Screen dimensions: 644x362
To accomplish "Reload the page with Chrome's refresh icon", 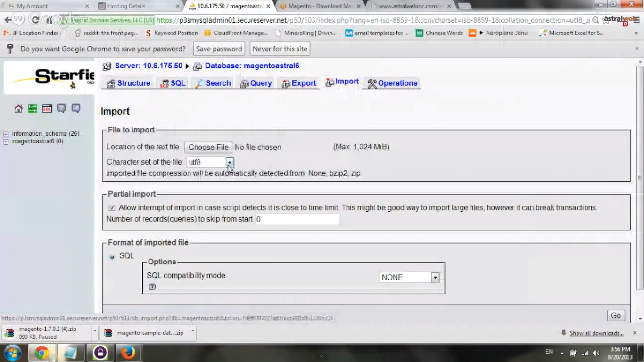I will pyautogui.click(x=35, y=20).
